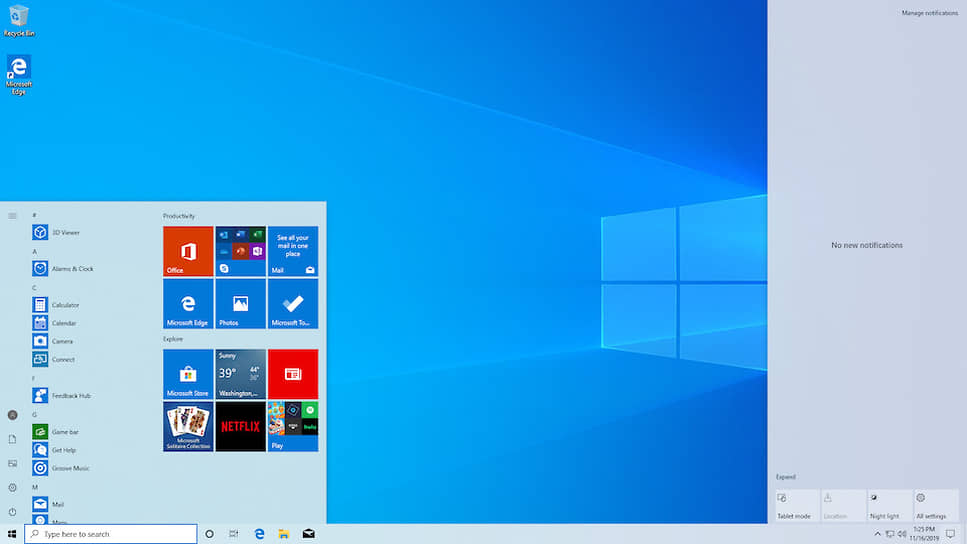Click the Manage notifications link
967x544 pixels.
(x=929, y=13)
